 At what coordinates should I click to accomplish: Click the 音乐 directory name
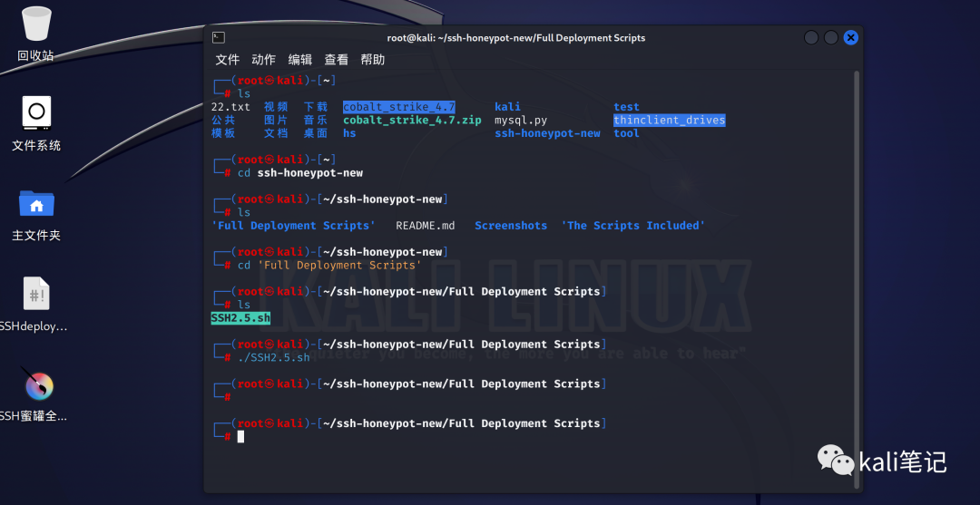click(316, 120)
